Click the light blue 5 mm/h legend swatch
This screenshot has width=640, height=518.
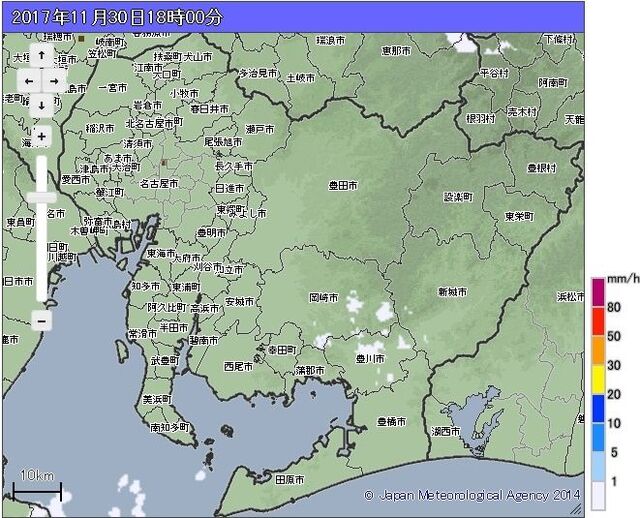pos(598,437)
